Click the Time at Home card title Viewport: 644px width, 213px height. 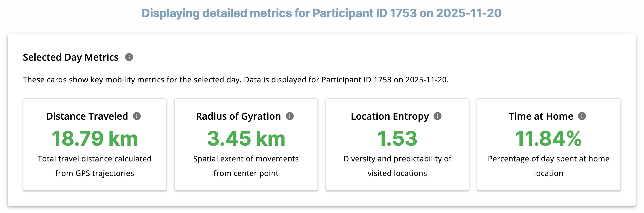[541, 116]
